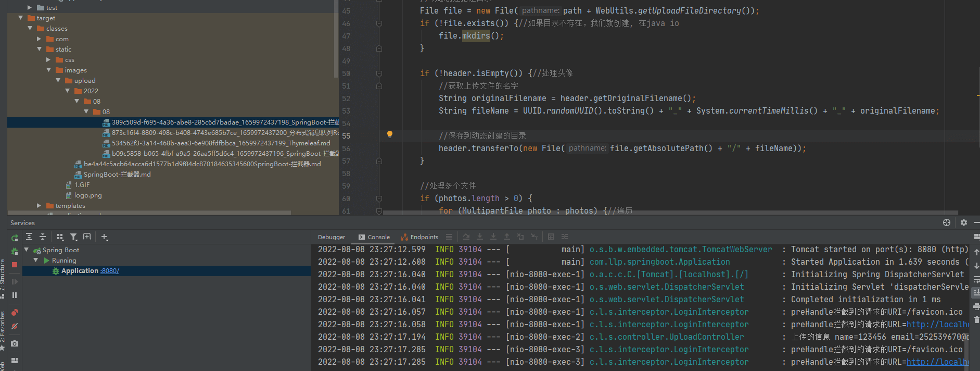This screenshot has width=980, height=371.
Task: Open the :8080/ application link
Action: pos(110,271)
